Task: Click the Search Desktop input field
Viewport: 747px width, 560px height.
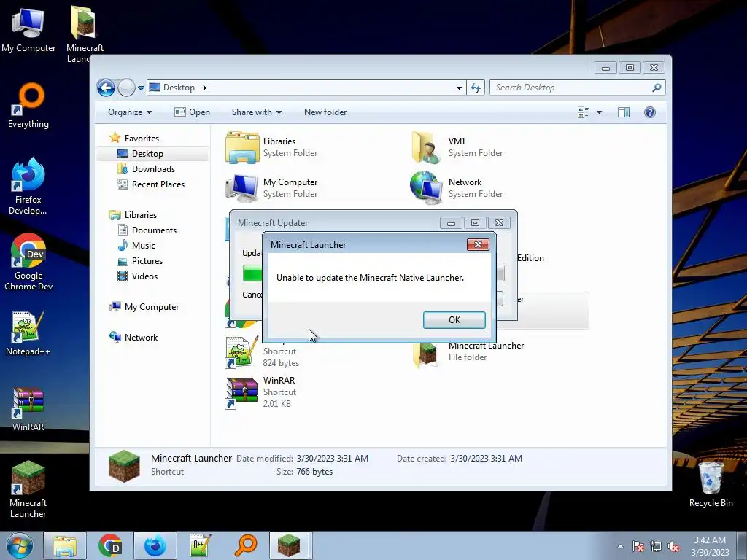Action: tap(577, 87)
